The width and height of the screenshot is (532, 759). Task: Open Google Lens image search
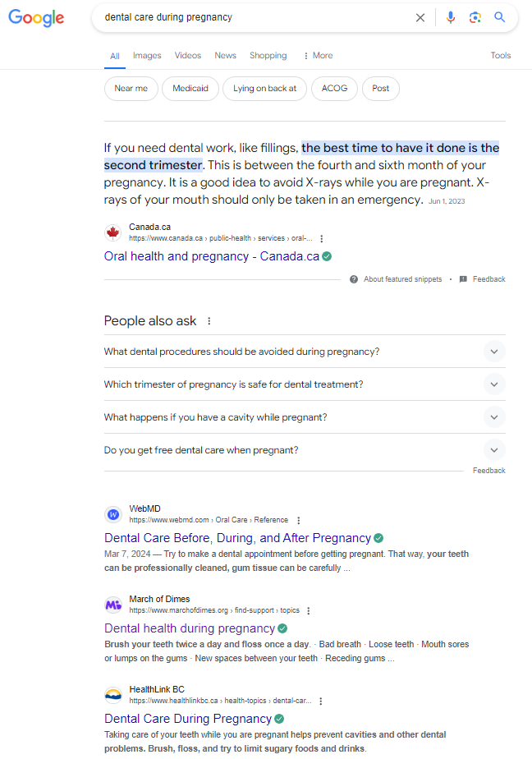tap(475, 17)
